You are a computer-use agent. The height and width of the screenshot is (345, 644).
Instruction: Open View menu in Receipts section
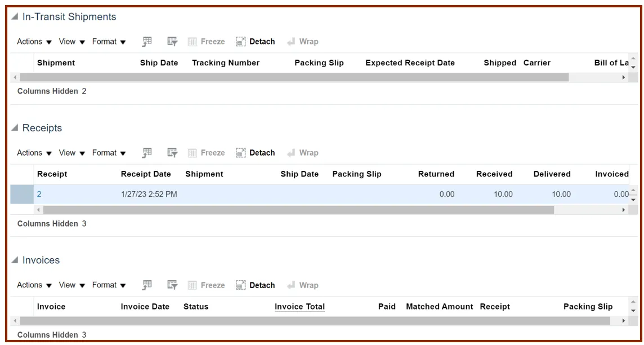pos(72,153)
